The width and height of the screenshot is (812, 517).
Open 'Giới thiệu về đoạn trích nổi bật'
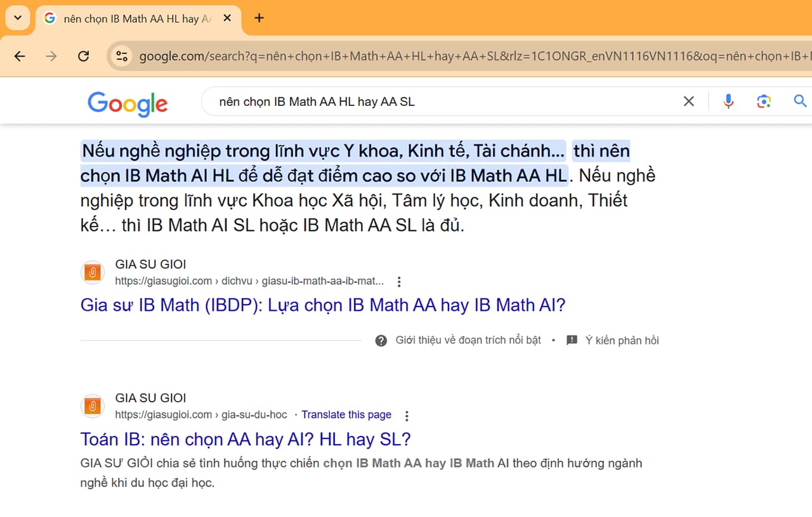tap(468, 340)
